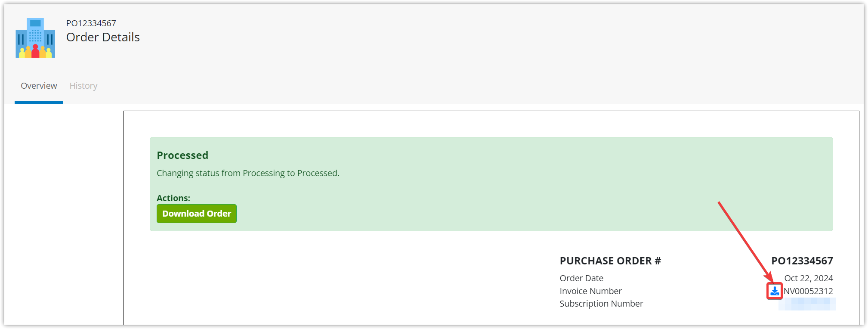Click the Oct 22, 2024 date value
This screenshot has height=329, width=868.
(x=809, y=278)
